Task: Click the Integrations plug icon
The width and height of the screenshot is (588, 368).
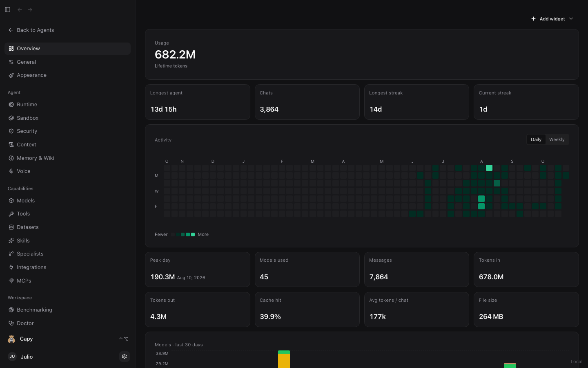Action: [11, 267]
